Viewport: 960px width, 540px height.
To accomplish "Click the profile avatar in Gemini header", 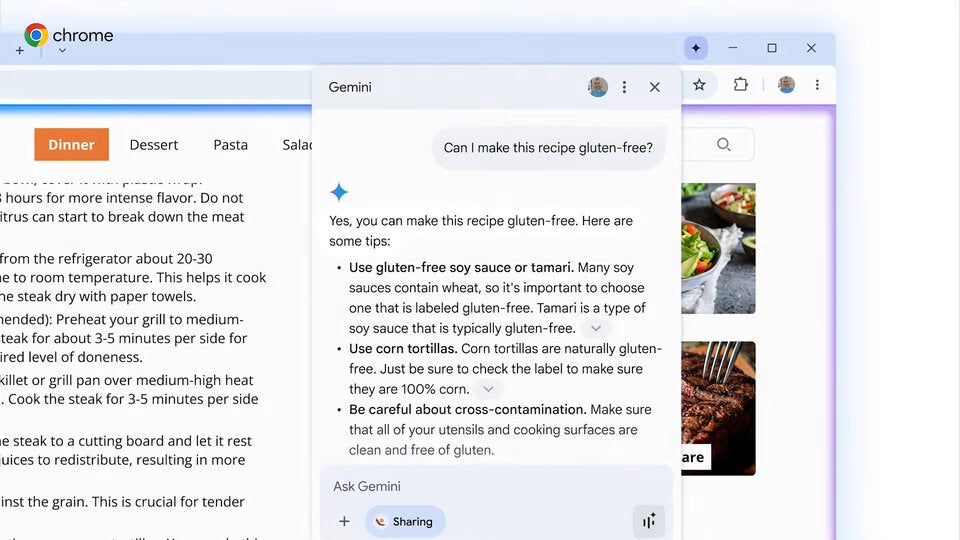I will pyautogui.click(x=598, y=87).
